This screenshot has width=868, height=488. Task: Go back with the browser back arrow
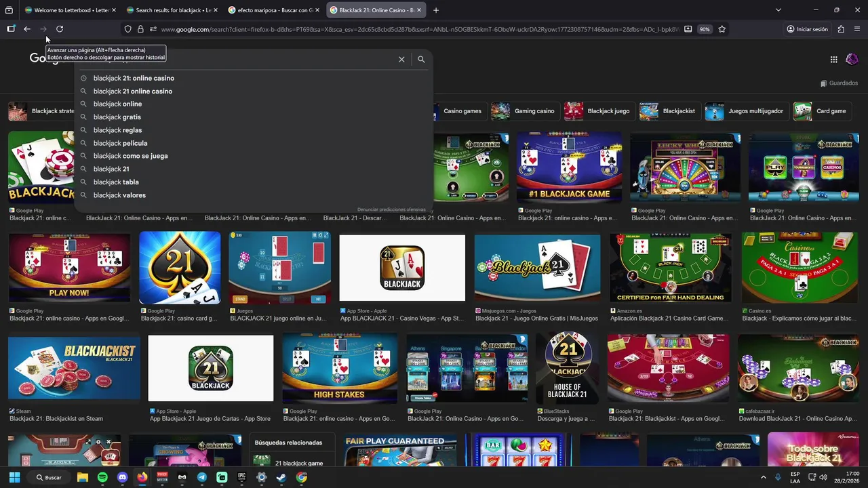click(27, 29)
